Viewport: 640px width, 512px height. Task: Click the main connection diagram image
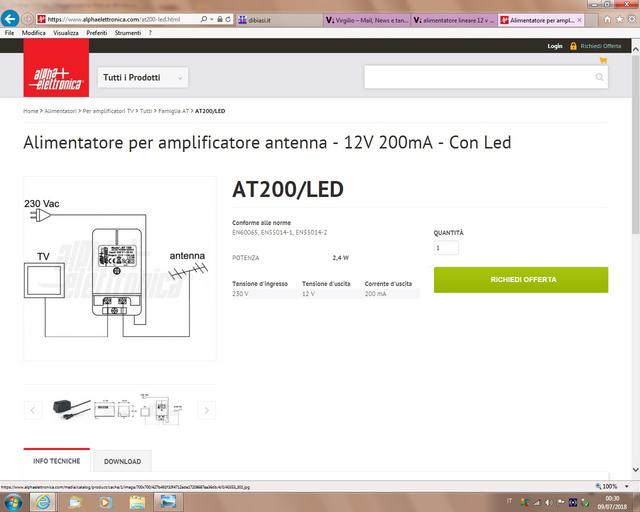(x=120, y=268)
